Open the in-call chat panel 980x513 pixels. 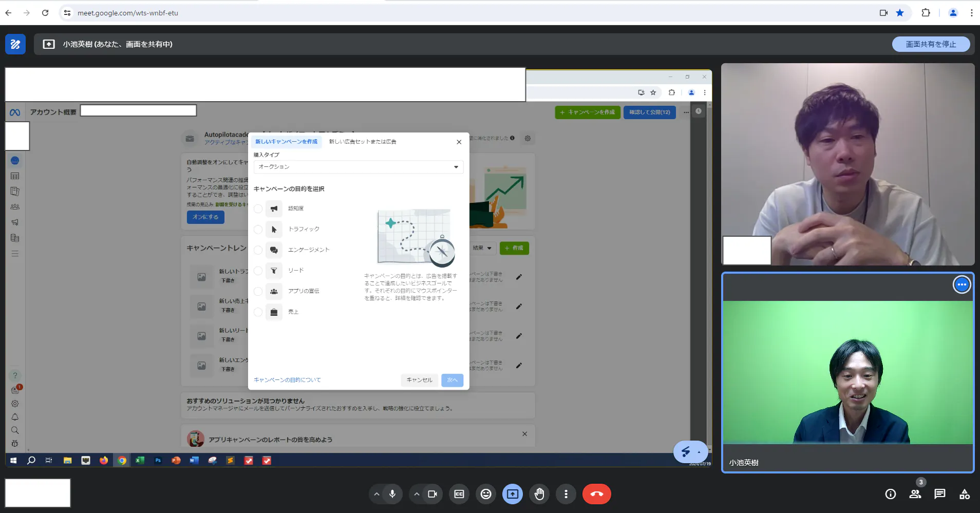point(939,494)
